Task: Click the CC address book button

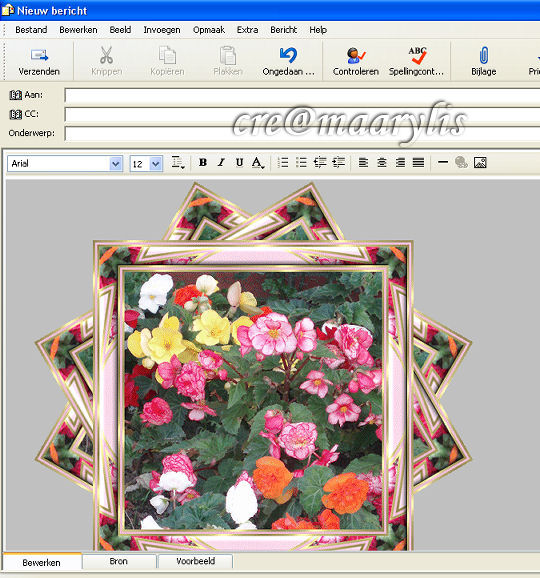Action: tap(15, 114)
